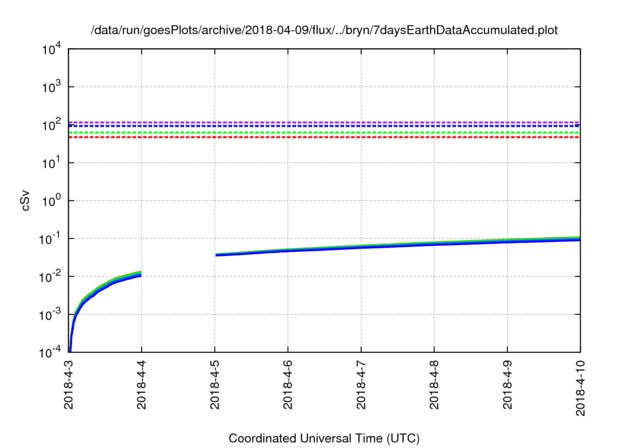Click the 2018-4-3 x-axis date label
The height and width of the screenshot is (448, 640).
click(x=69, y=384)
